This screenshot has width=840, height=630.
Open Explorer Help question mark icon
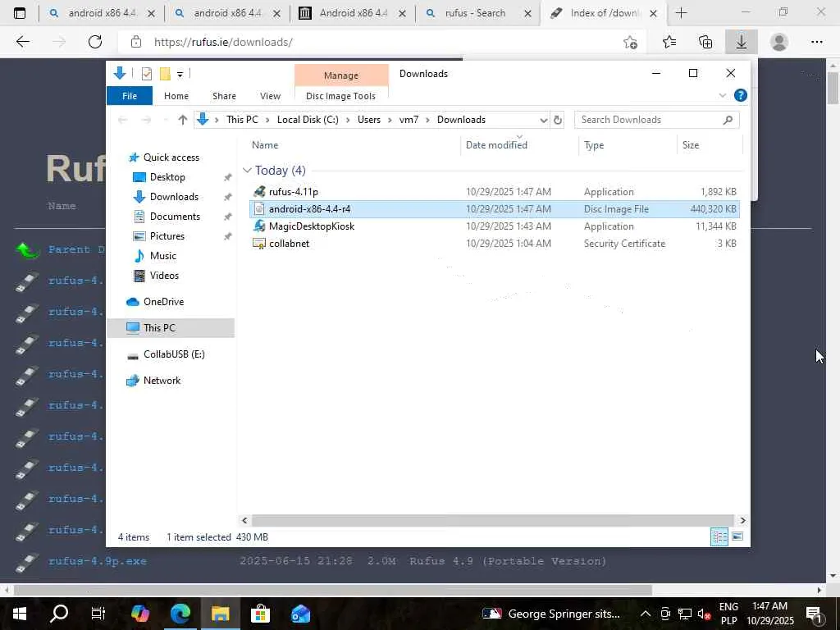click(741, 95)
